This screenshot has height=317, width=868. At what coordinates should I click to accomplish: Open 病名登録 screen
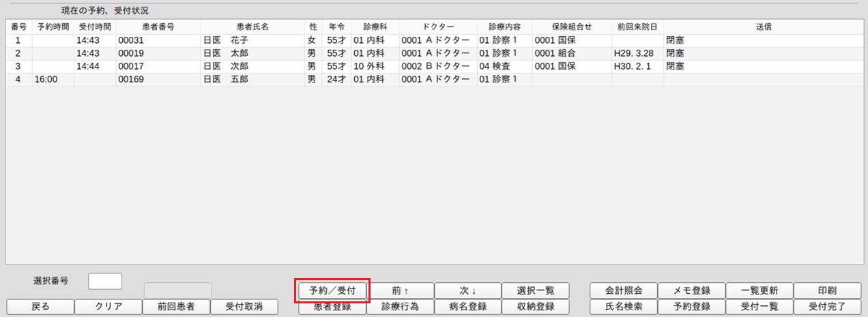pyautogui.click(x=467, y=307)
